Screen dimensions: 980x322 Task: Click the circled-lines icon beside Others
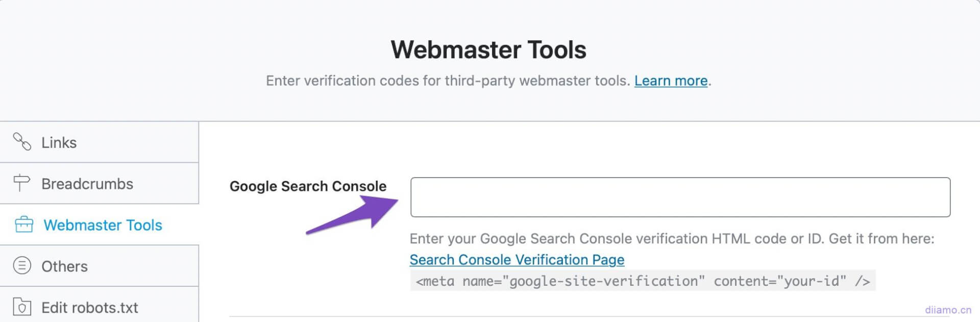pyautogui.click(x=20, y=265)
